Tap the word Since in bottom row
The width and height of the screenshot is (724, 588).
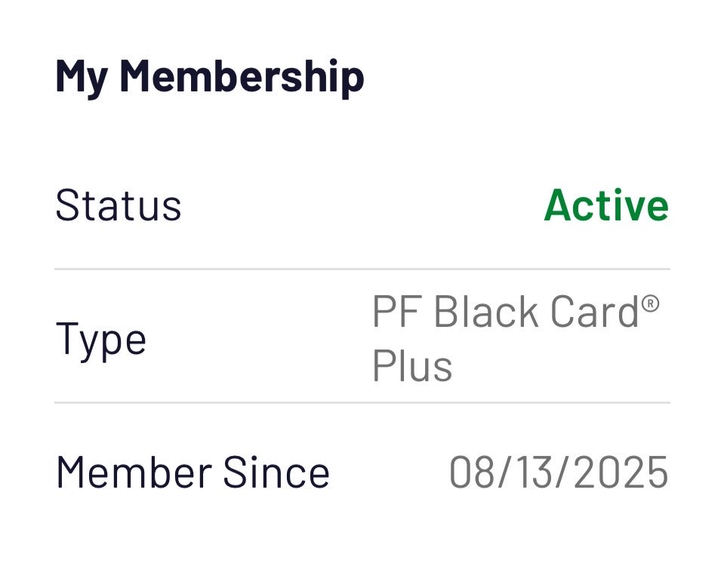[276, 473]
